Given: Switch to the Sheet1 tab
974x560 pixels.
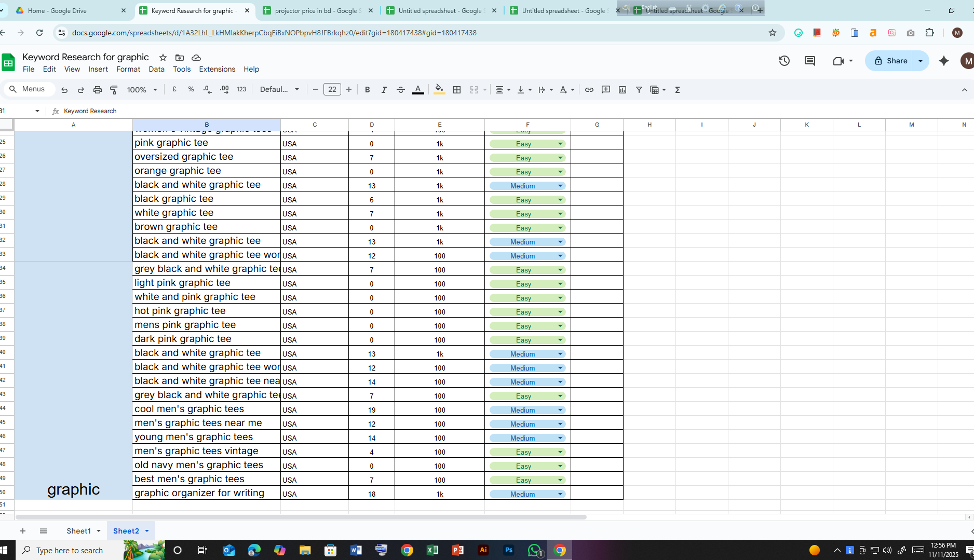Looking at the screenshot, I should point(78,530).
